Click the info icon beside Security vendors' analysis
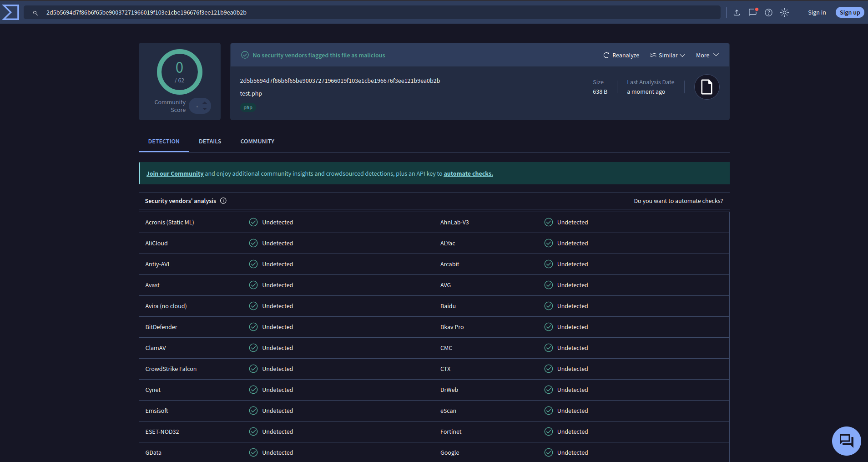This screenshot has height=462, width=868. click(x=223, y=201)
